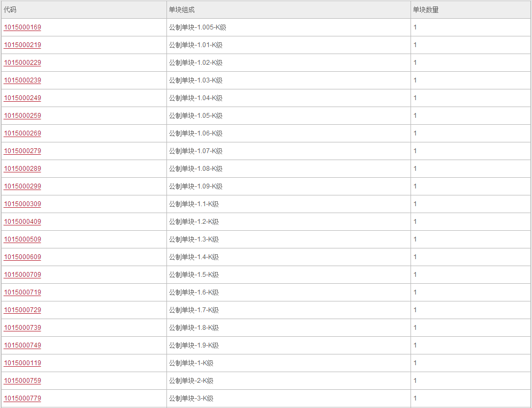Viewport: 532px width, 408px height.
Task: Select cell 公制单块-3-K级
Action: pos(288,398)
